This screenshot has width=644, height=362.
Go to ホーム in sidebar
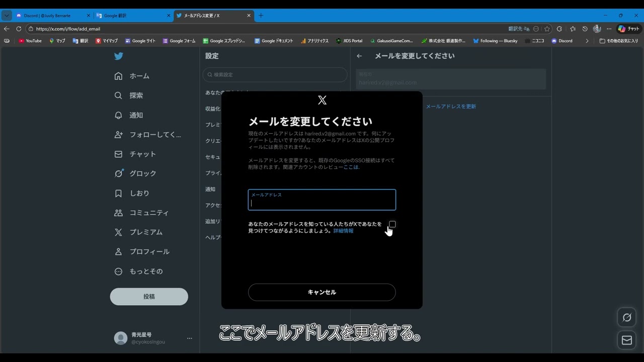(132, 76)
